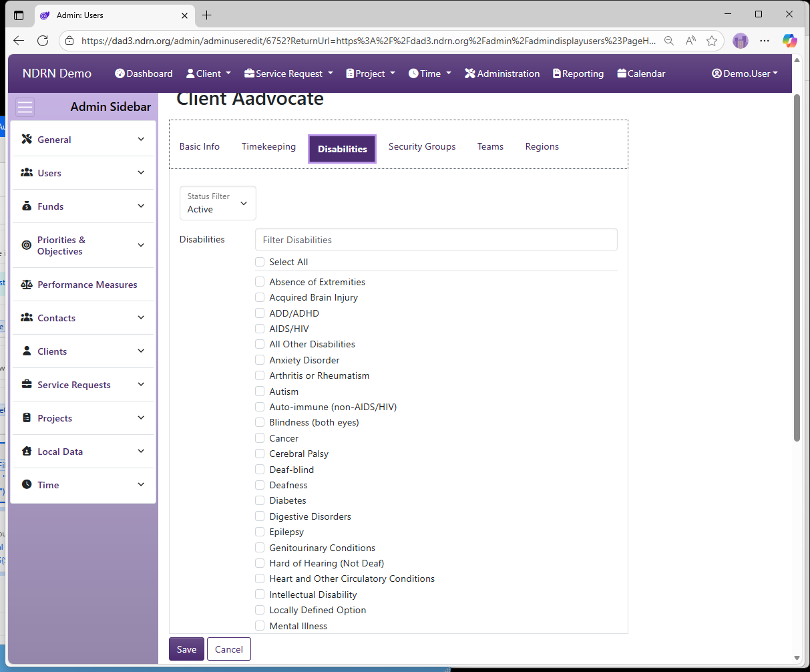The image size is (810, 672).
Task: Switch to the Basic Info tab
Action: tap(200, 146)
